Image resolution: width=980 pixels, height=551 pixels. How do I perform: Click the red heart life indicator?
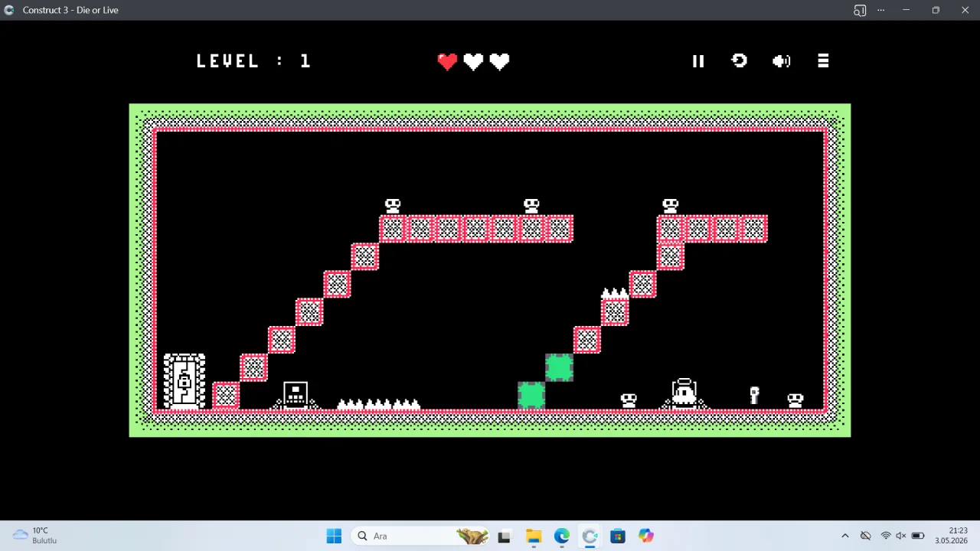tap(447, 61)
